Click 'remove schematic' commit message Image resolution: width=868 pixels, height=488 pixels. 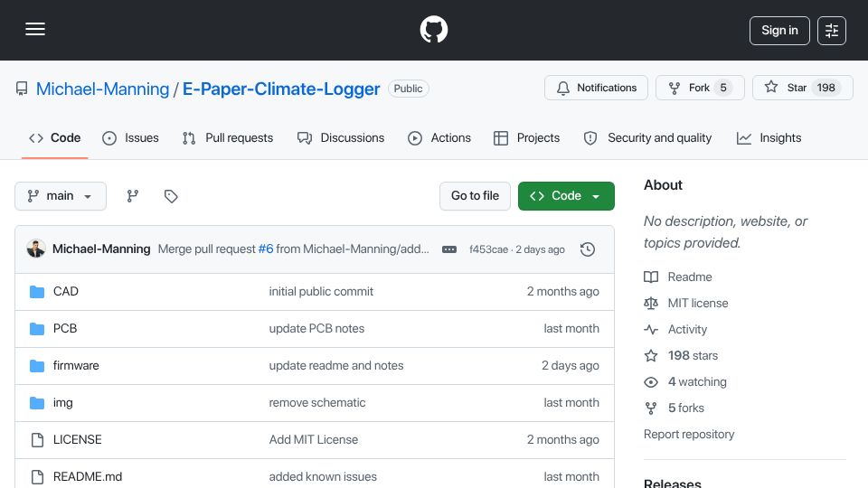pos(317,403)
